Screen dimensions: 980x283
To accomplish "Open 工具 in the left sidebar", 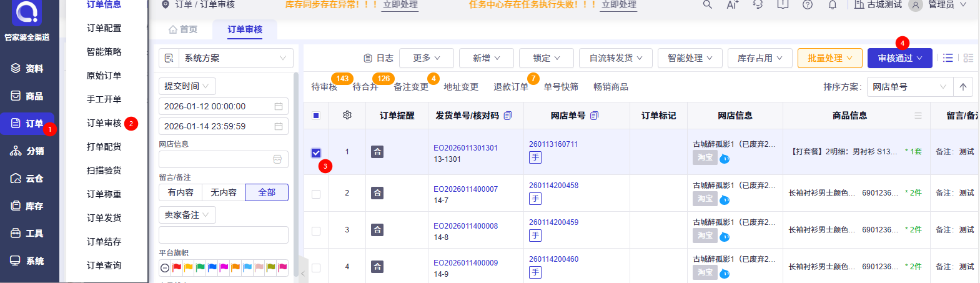I will click(27, 234).
